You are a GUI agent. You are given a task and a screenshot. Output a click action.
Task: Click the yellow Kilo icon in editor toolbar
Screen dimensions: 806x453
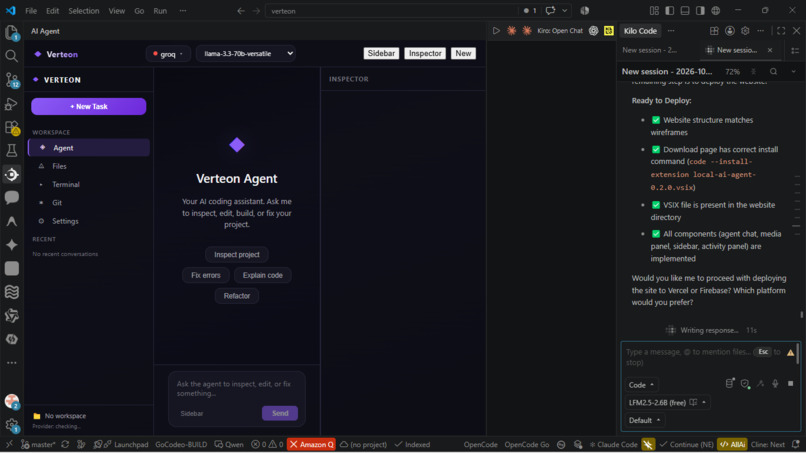[609, 31]
